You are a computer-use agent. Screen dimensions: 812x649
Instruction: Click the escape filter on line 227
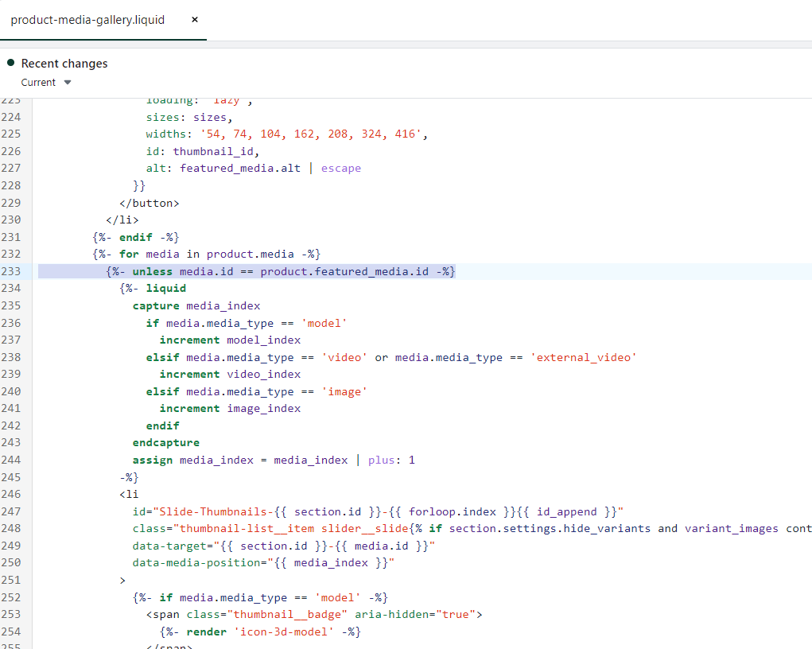[x=340, y=168]
